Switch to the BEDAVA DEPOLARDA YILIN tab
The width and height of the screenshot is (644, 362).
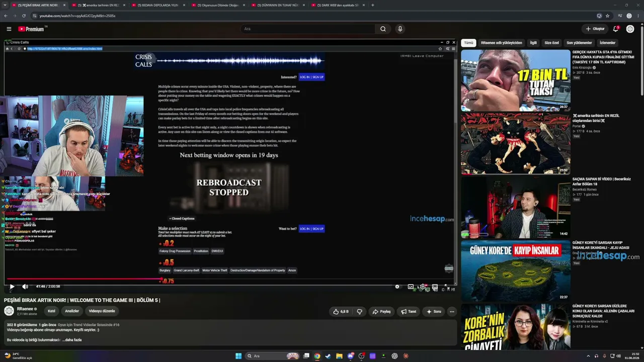click(x=160, y=5)
